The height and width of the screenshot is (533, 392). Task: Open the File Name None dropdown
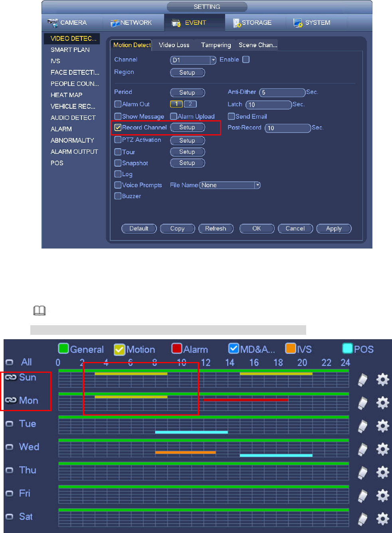230,185
